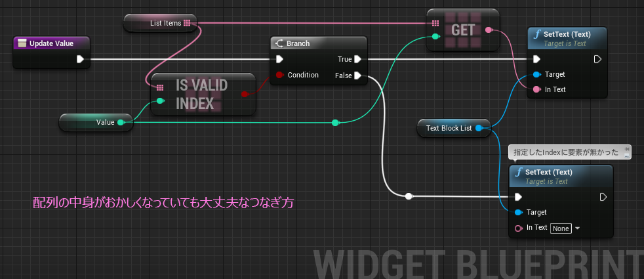Select the Update Value event node title
Viewport: 644px width, 279px height.
(51, 43)
